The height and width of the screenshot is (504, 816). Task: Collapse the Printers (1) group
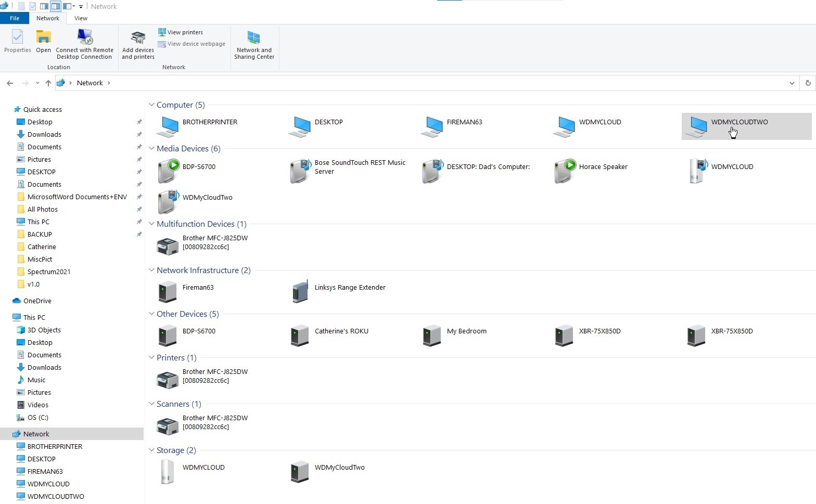point(151,357)
